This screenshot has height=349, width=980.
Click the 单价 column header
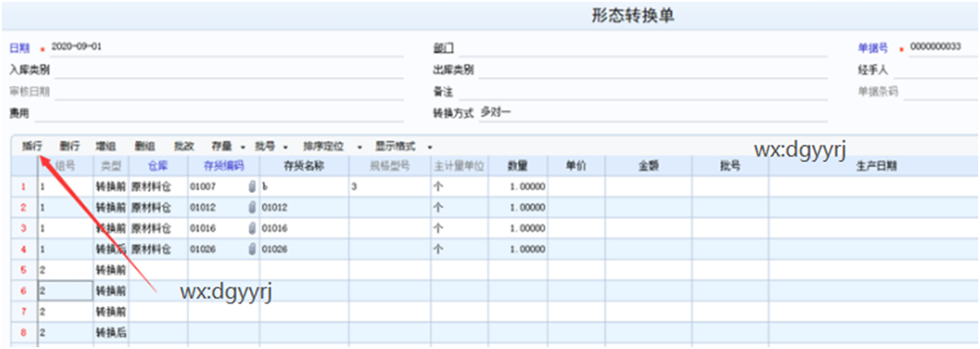(x=576, y=166)
